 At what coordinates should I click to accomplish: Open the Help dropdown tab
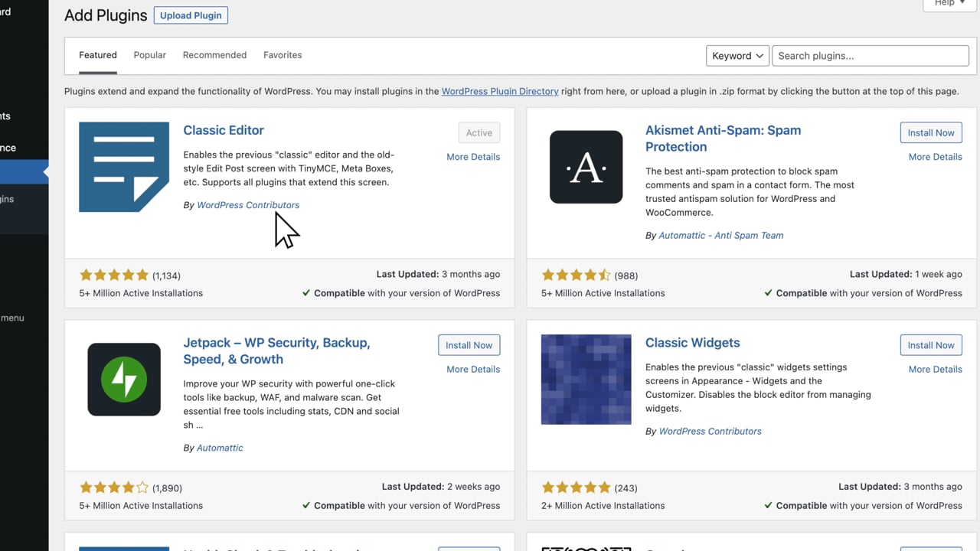tap(949, 4)
